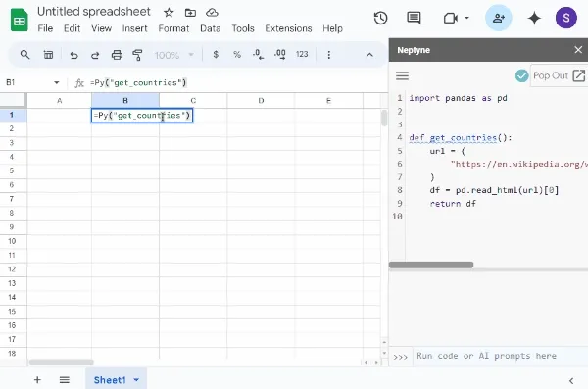This screenshot has width=588, height=389.
Task: Format as percent
Action: (237, 55)
